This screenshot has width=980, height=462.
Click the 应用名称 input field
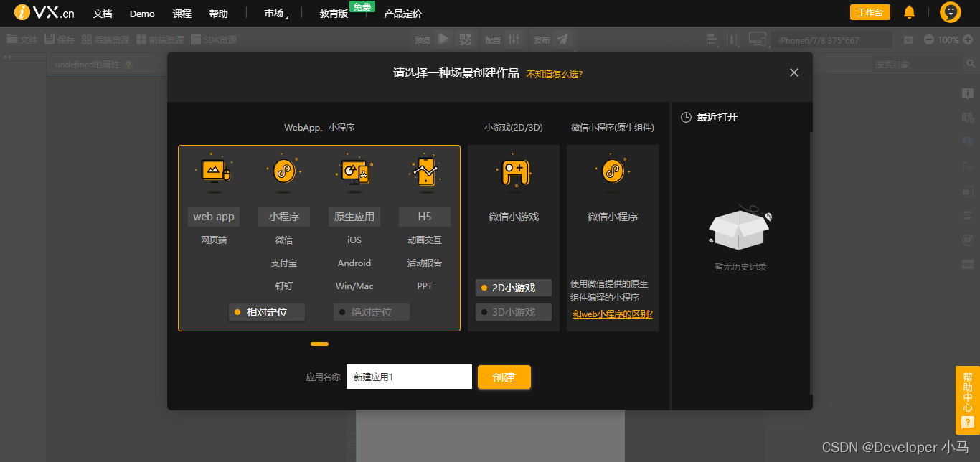[409, 377]
